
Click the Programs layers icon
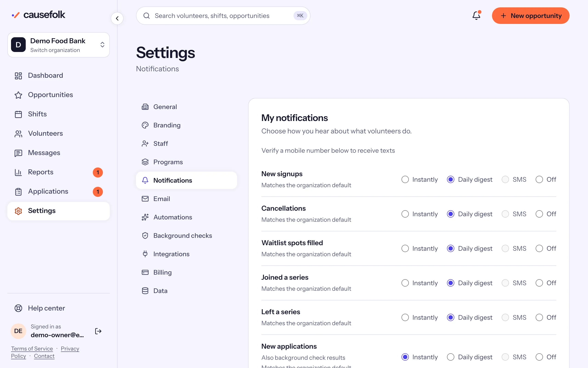tap(145, 162)
